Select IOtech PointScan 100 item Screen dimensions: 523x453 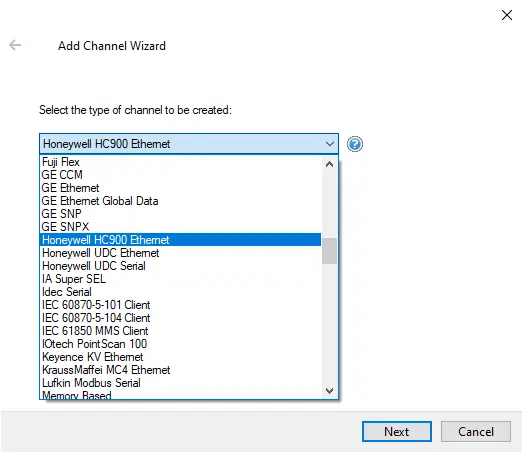(180, 344)
